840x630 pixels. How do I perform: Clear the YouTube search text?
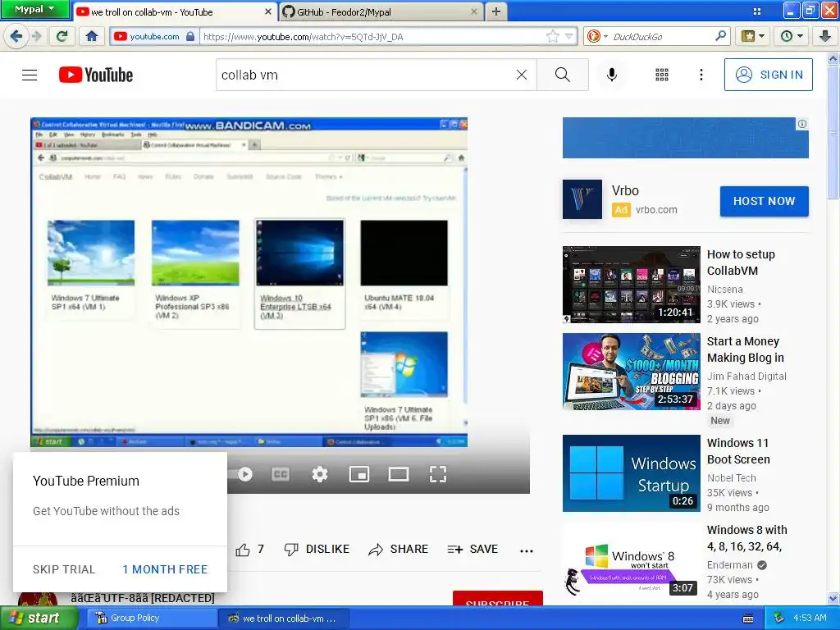(521, 75)
